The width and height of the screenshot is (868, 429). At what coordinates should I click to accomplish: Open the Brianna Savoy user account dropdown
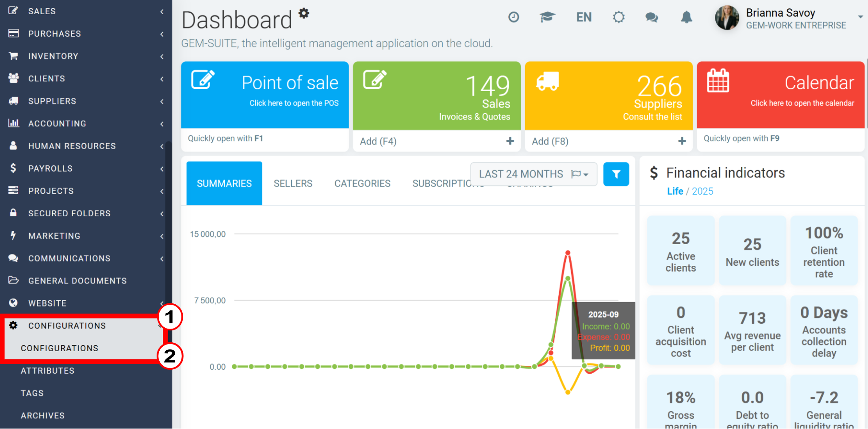pyautogui.click(x=789, y=18)
